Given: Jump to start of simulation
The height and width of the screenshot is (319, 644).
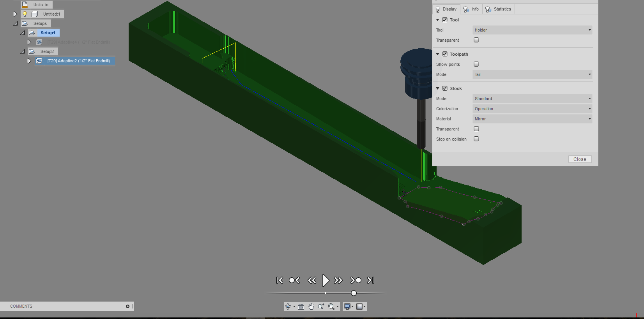Looking at the screenshot, I should (x=280, y=280).
